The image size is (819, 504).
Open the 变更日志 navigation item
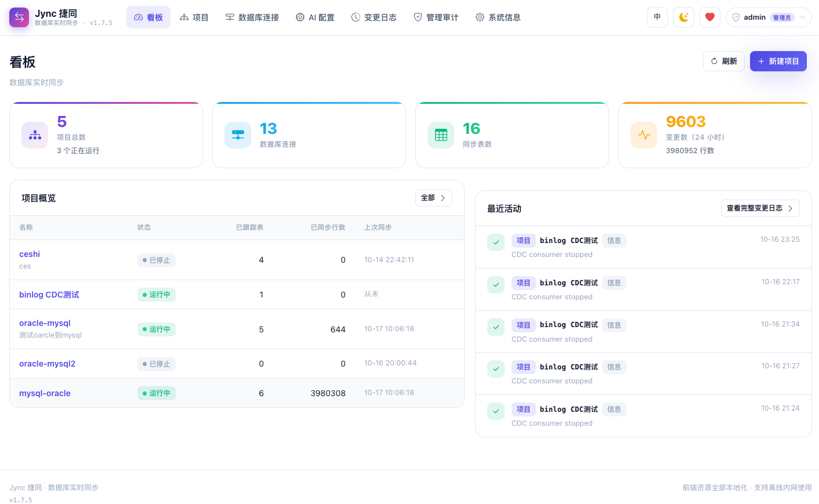coord(374,17)
